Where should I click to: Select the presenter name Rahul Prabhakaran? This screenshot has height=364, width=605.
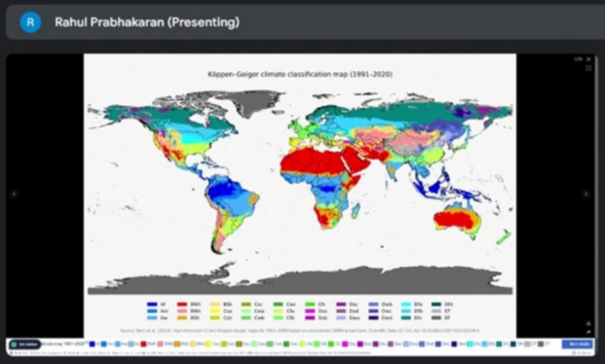pyautogui.click(x=146, y=23)
